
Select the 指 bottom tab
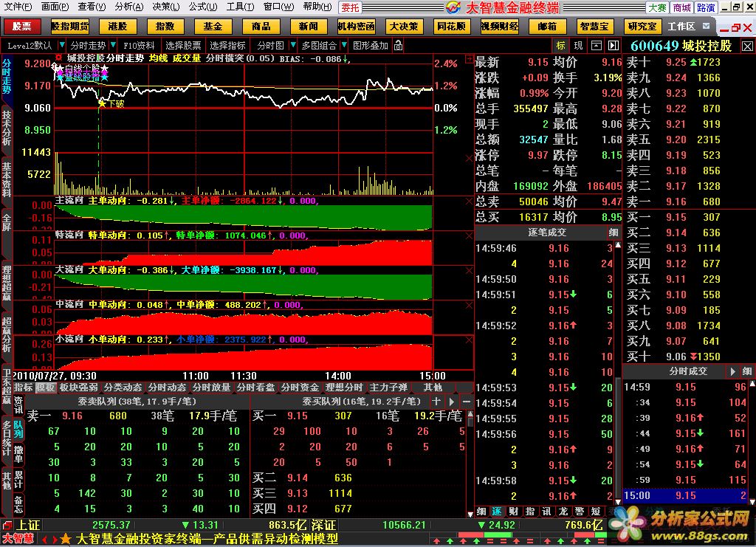pyautogui.click(x=530, y=512)
